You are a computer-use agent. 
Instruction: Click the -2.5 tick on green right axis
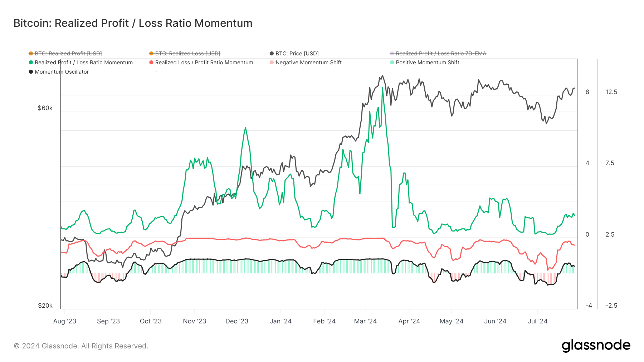point(611,306)
